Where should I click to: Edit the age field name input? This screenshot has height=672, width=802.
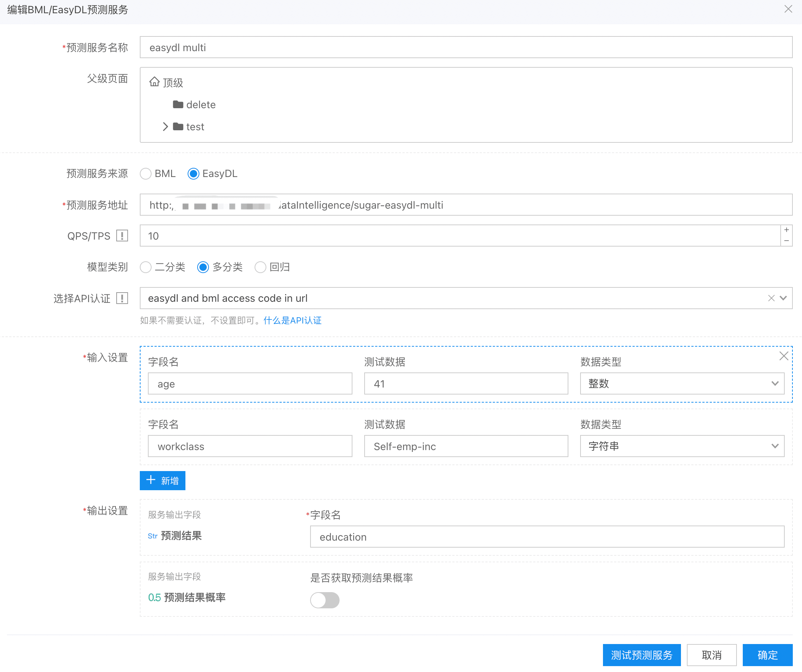[250, 383]
